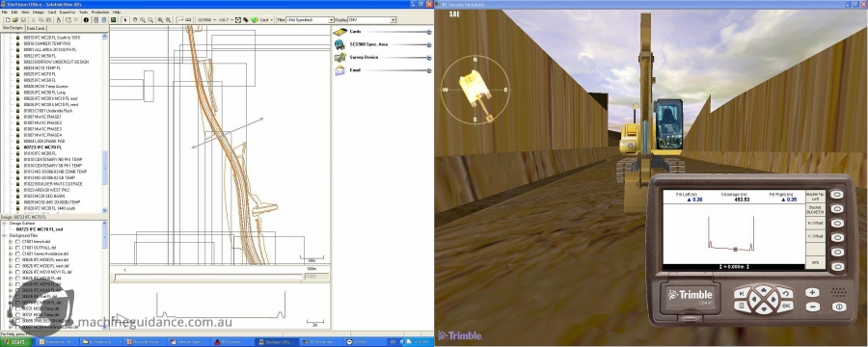Image resolution: width=868 pixels, height=347 pixels.
Task: Click the New file icon in toolbar
Action: (8, 20)
